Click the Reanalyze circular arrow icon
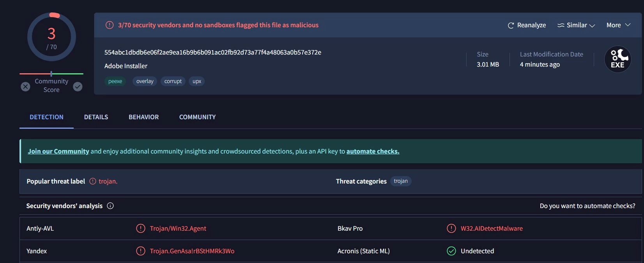The image size is (644, 263). click(511, 25)
